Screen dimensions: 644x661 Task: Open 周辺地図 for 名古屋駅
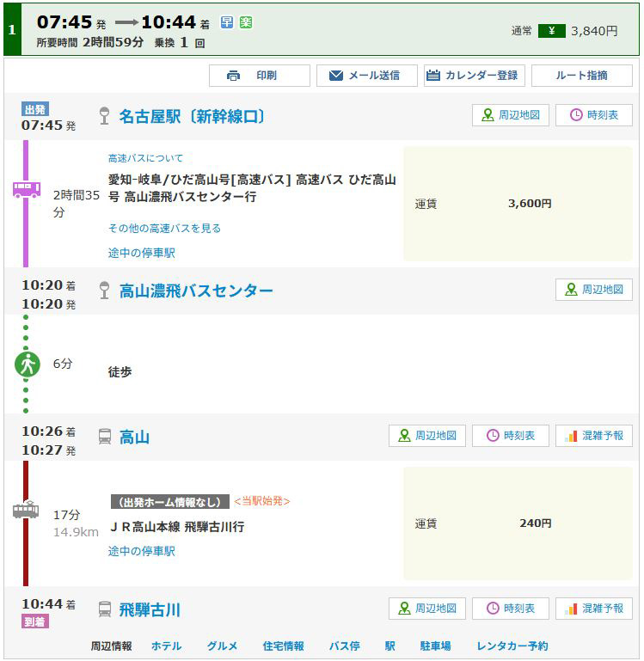click(x=510, y=115)
